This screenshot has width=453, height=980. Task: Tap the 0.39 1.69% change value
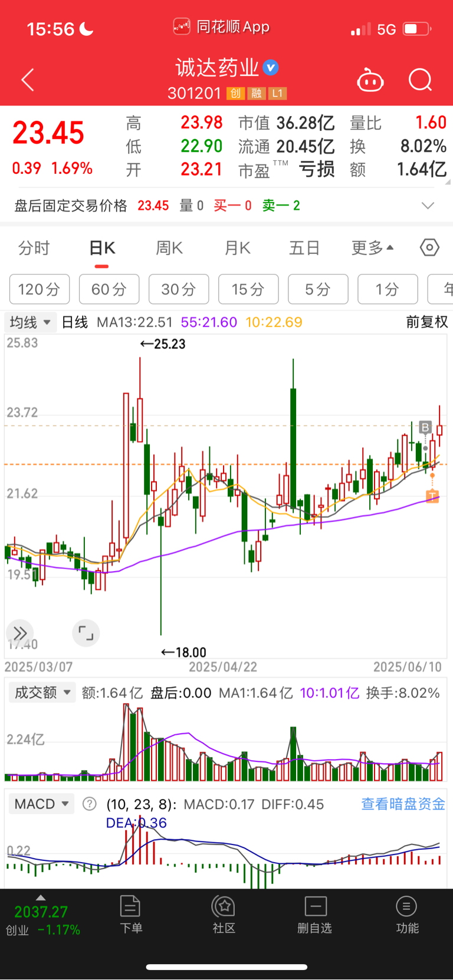pyautogui.click(x=52, y=169)
